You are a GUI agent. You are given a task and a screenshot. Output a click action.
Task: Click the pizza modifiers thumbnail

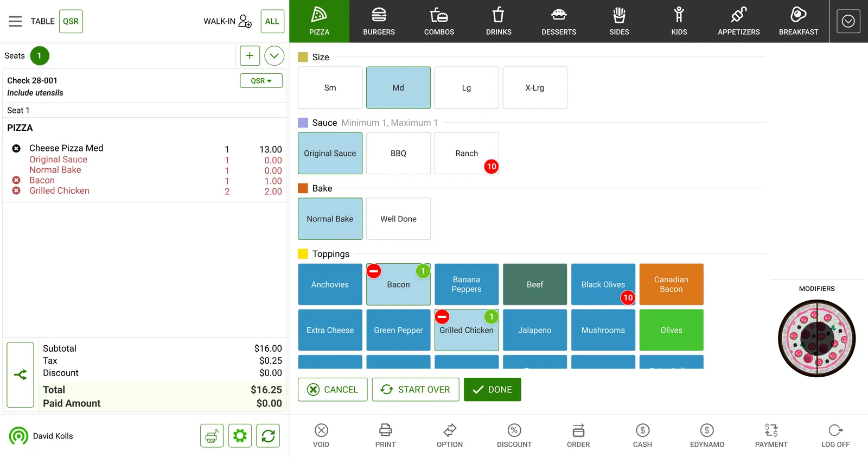coord(816,338)
